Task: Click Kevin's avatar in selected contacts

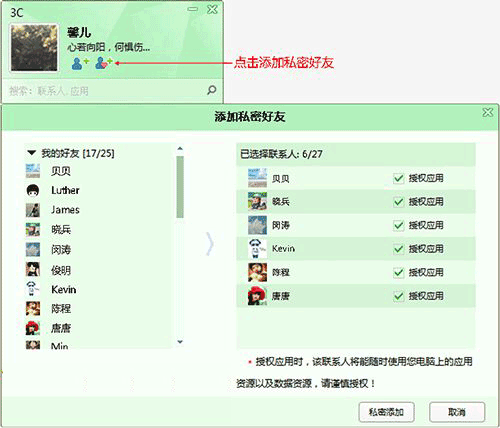Action: pyautogui.click(x=257, y=249)
